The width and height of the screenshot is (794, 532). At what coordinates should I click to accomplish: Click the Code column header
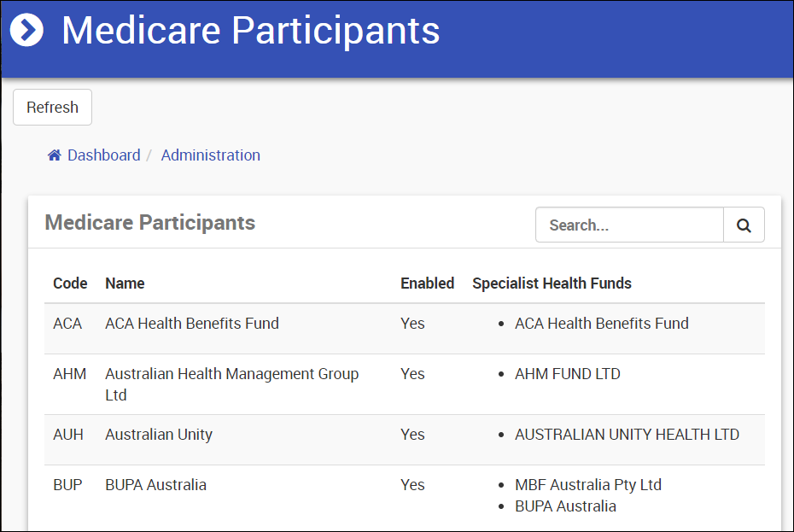coord(70,284)
